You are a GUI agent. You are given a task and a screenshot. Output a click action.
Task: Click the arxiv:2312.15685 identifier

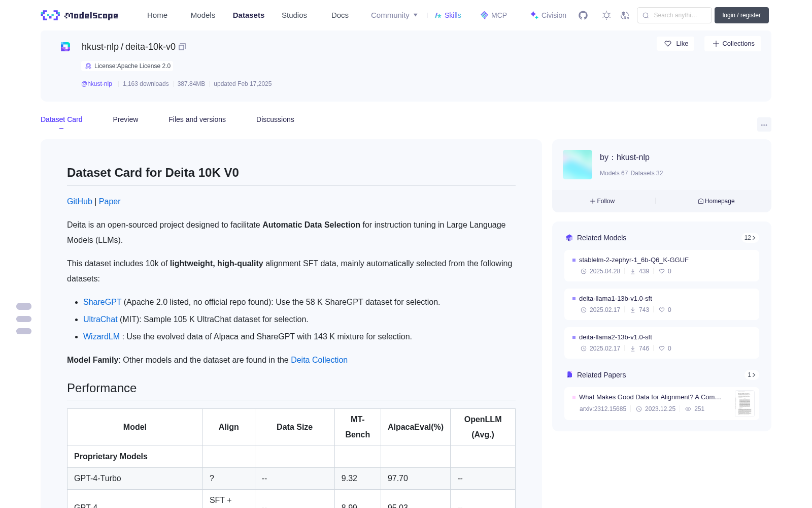point(603,409)
